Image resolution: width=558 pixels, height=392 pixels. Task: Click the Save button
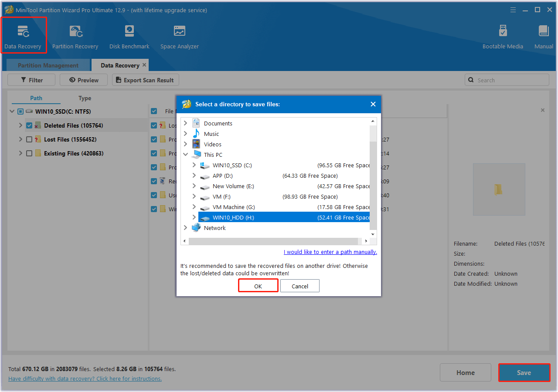pos(524,373)
